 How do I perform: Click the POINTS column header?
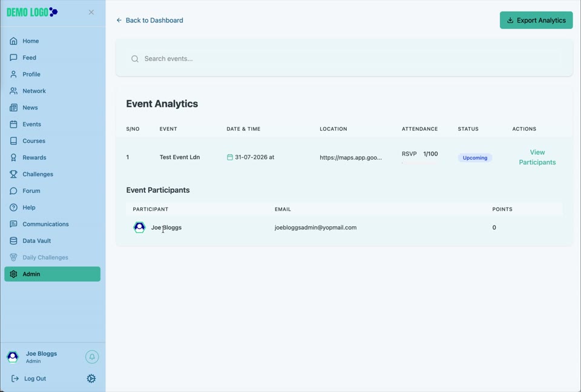(x=502, y=209)
